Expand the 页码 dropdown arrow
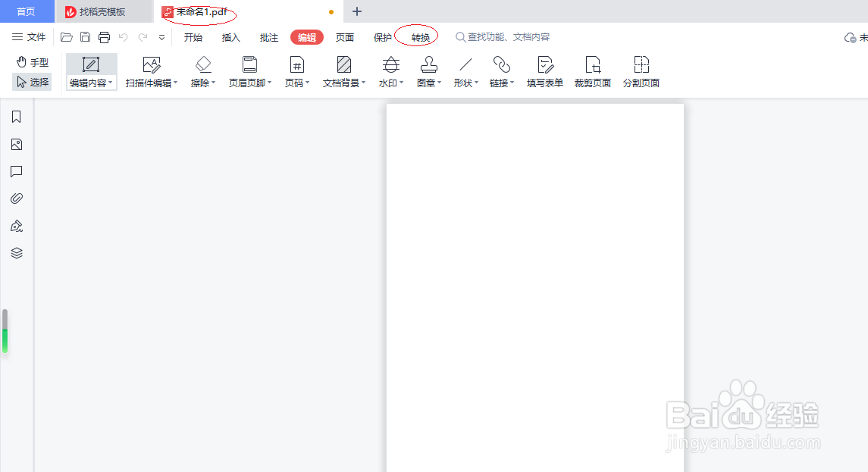The width and height of the screenshot is (868, 472). 307,83
